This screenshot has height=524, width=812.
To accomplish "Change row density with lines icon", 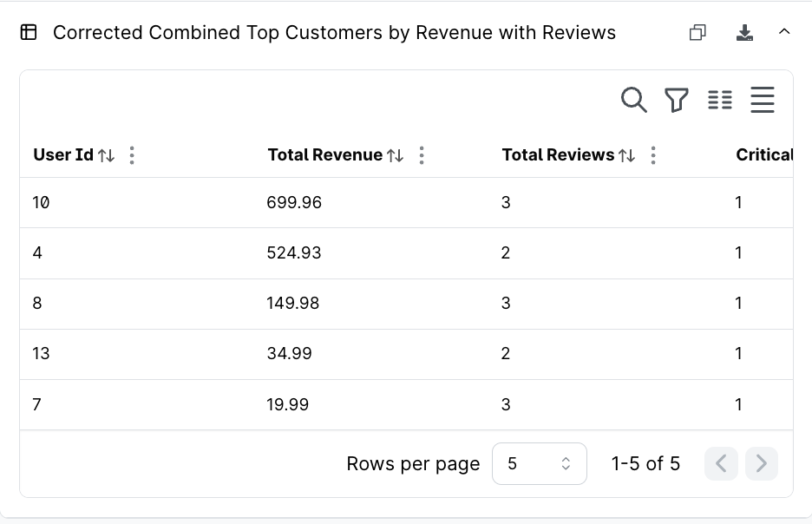I will [x=762, y=101].
